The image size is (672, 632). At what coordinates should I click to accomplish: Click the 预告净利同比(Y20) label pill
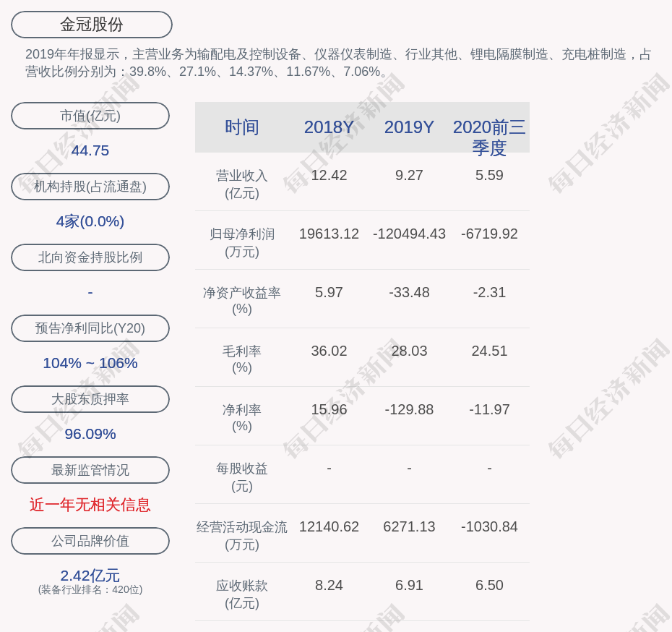coord(90,328)
